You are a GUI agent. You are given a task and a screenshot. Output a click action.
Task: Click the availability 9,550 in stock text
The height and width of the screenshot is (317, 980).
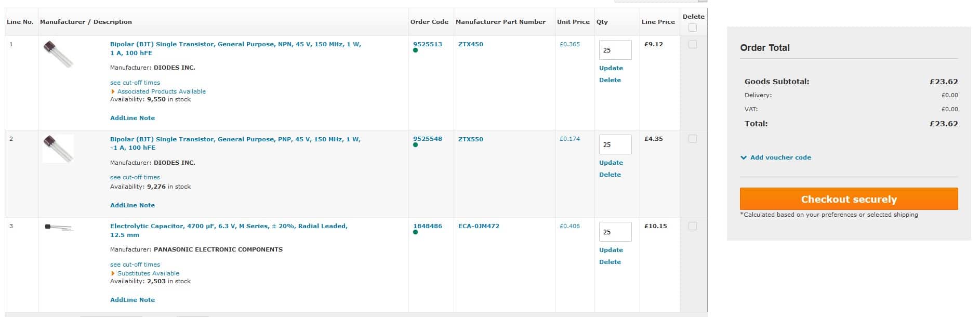coord(150,99)
